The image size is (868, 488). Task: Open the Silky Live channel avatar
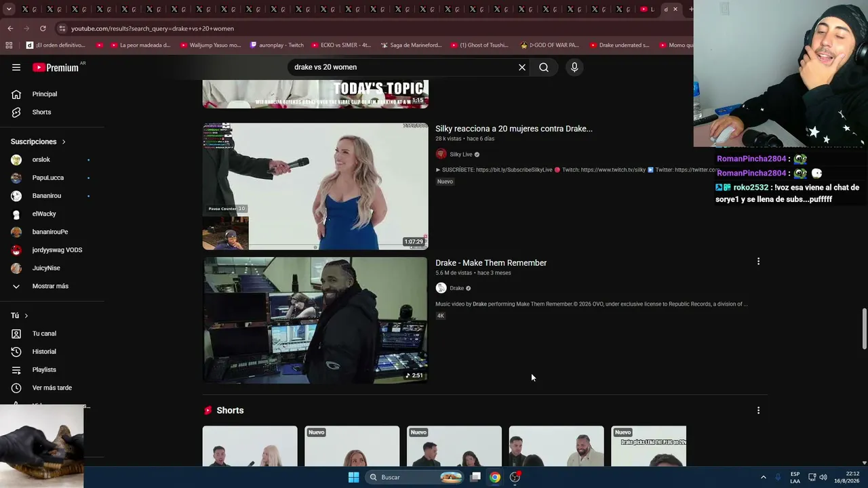(441, 155)
